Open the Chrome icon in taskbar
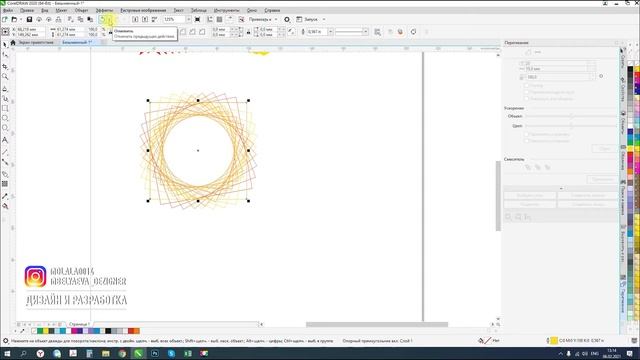The width and height of the screenshot is (640, 360). click(x=122, y=353)
